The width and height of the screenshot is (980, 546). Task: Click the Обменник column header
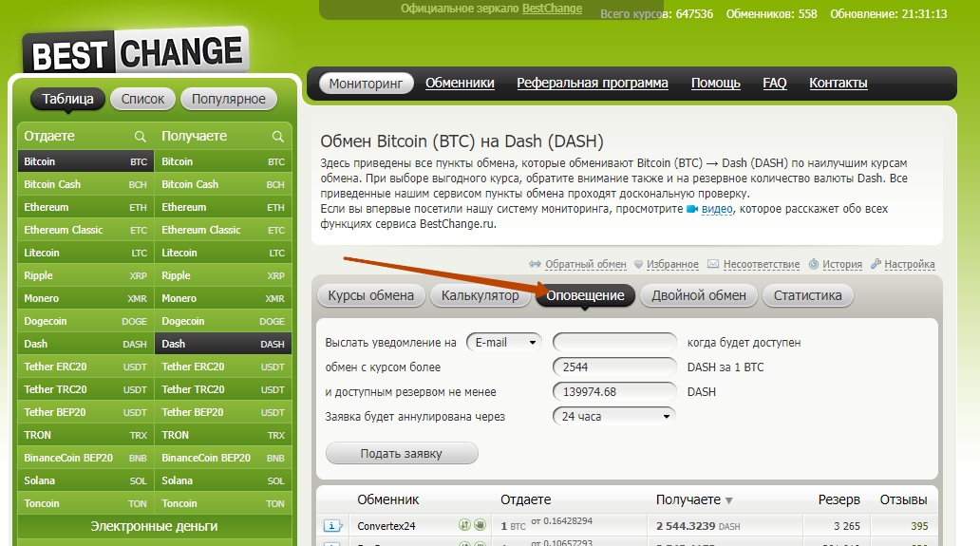pyautogui.click(x=388, y=499)
